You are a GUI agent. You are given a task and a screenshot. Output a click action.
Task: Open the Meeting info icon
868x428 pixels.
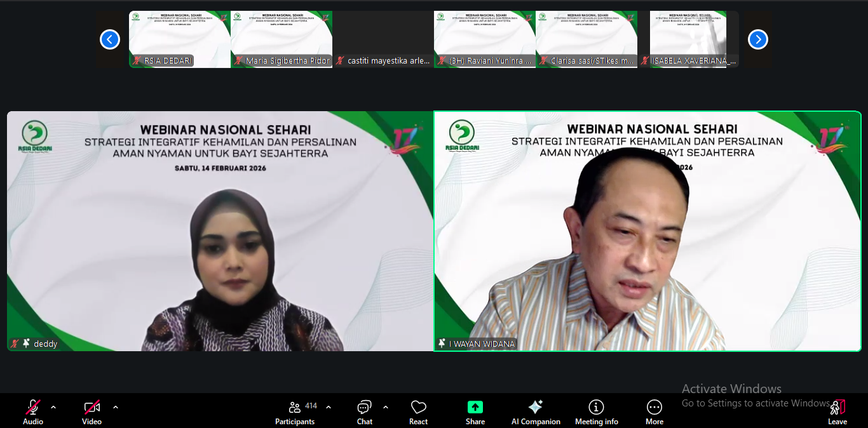pyautogui.click(x=596, y=408)
